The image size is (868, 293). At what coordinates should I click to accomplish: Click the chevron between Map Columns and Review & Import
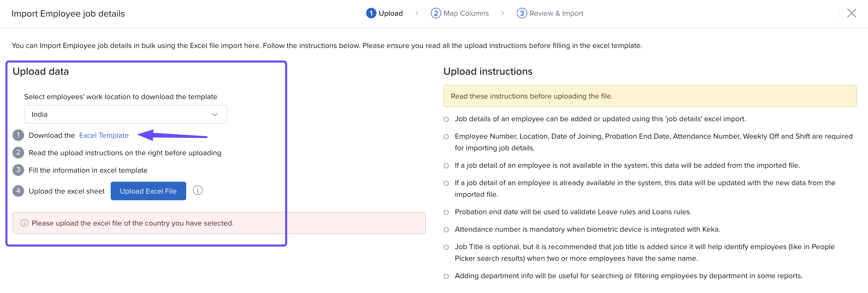tap(502, 13)
